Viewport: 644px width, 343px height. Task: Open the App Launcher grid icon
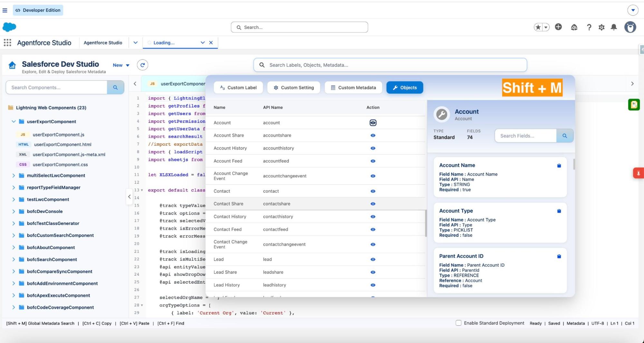point(7,42)
